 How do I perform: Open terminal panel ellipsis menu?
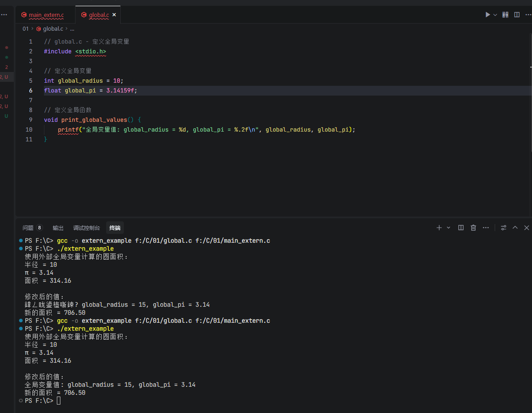[x=486, y=228]
